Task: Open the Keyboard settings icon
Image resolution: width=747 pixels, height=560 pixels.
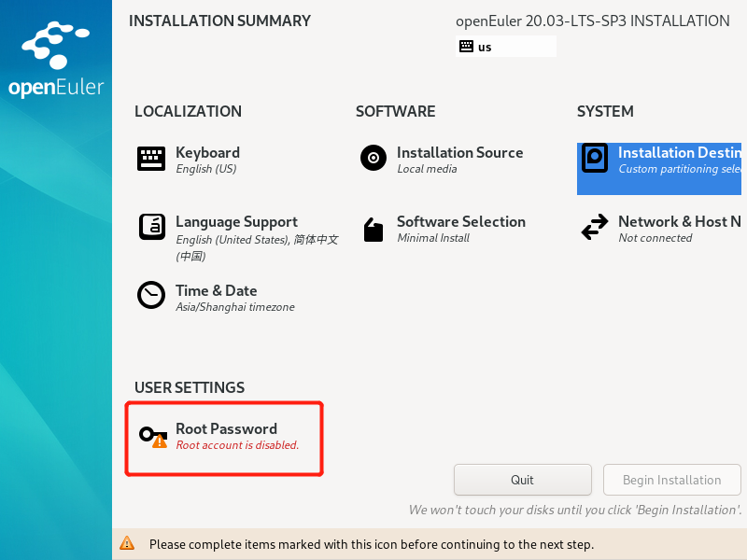Action: [151, 158]
